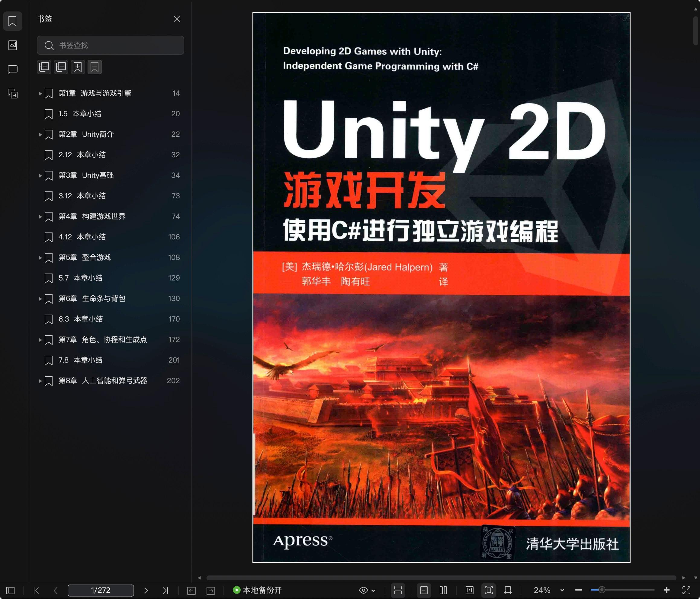This screenshot has height=599, width=700.
Task: Click the vertical scrollbar thumb at right
Action: coord(695,30)
